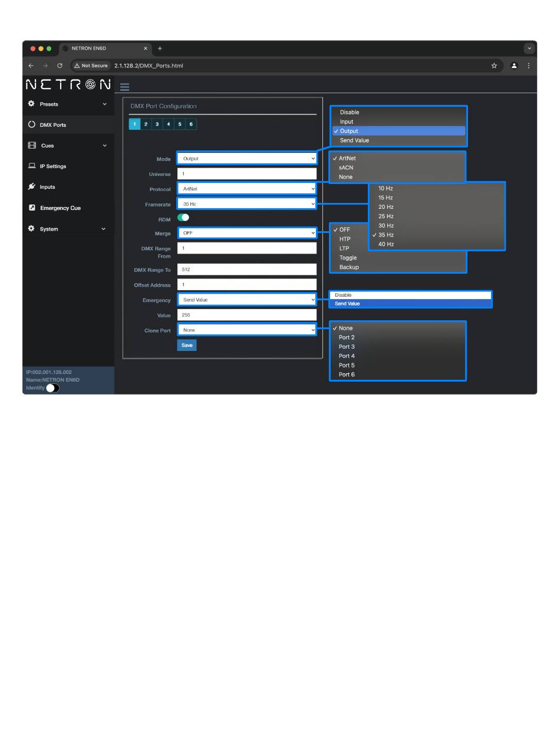Toggle the RDM switch
560x732 pixels.
click(x=183, y=218)
